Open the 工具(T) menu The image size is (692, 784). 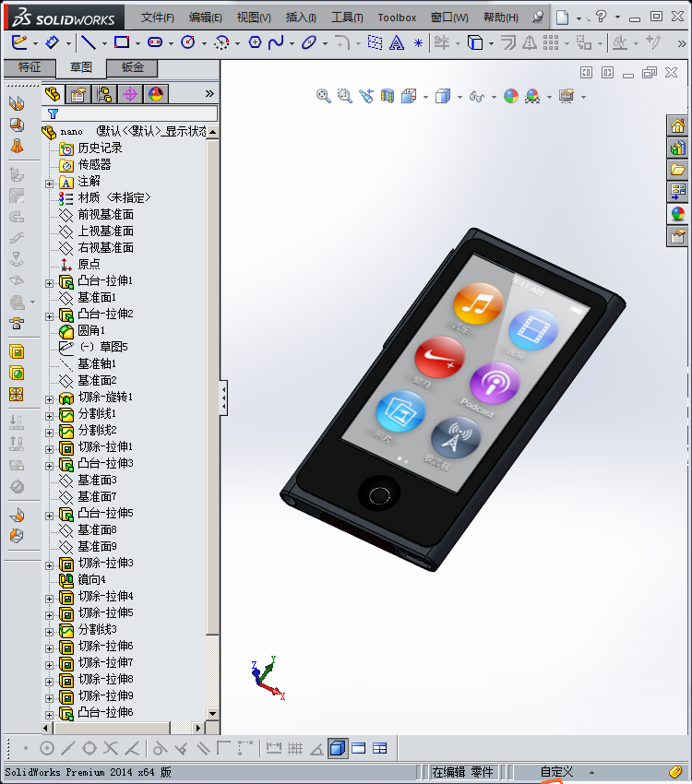(x=347, y=18)
